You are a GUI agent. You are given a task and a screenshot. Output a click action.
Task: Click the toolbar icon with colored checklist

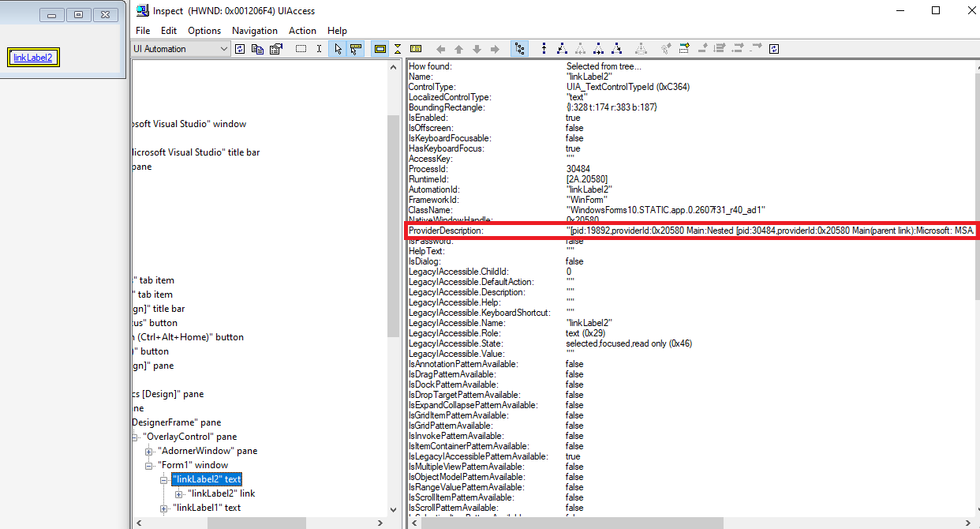click(683, 49)
